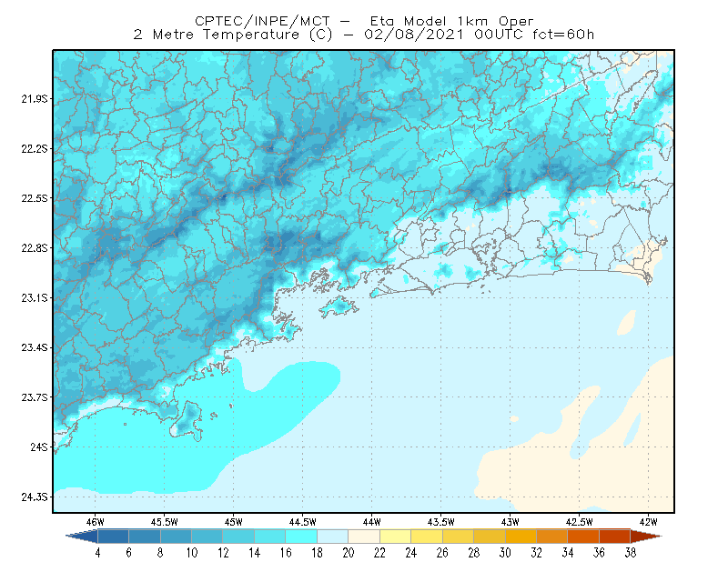Click the 43W longitude label

(510, 522)
